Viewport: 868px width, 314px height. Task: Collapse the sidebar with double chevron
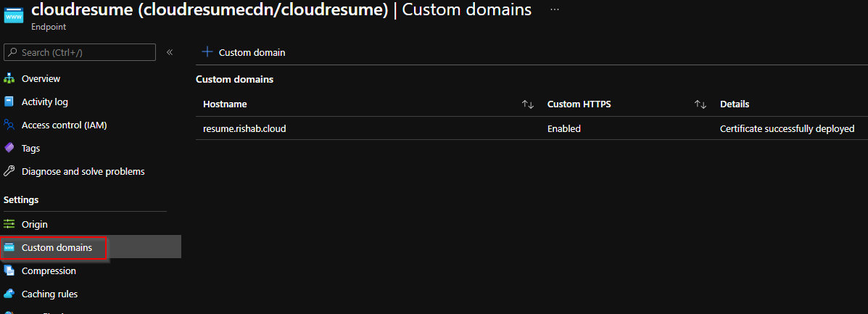tap(170, 52)
